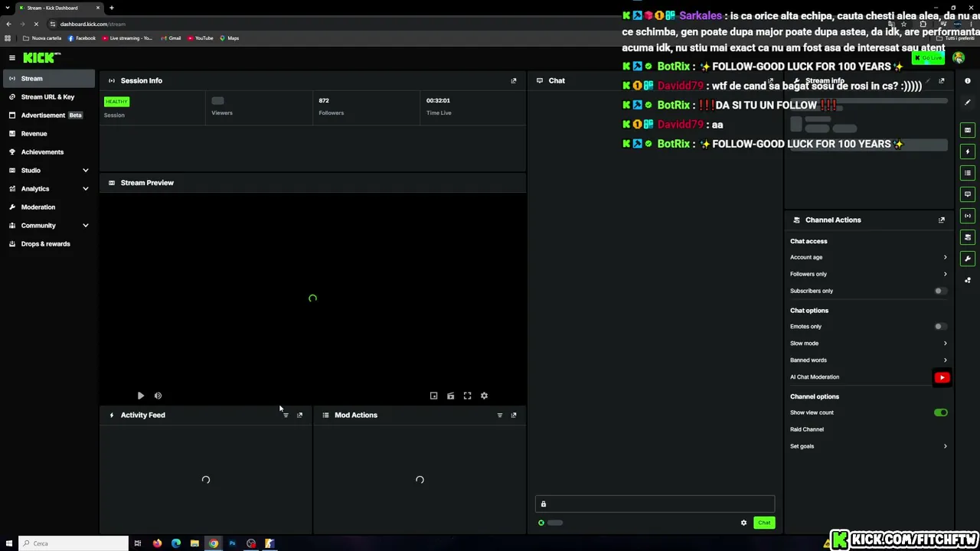Click the taskbar search box
980x551 pixels.
74,543
